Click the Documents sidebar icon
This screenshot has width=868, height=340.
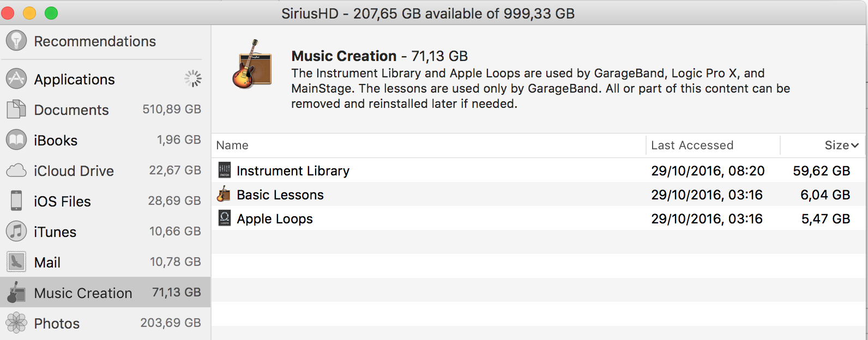[16, 110]
